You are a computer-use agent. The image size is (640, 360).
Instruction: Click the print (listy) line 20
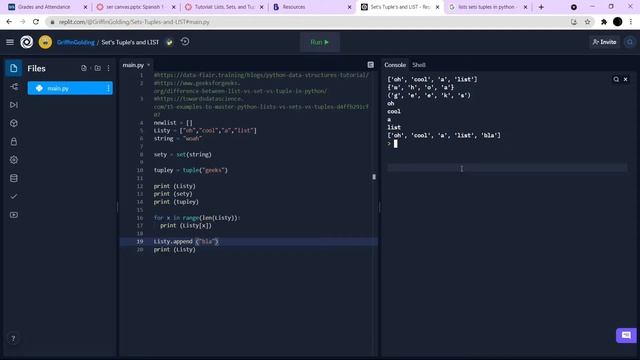pos(175,249)
